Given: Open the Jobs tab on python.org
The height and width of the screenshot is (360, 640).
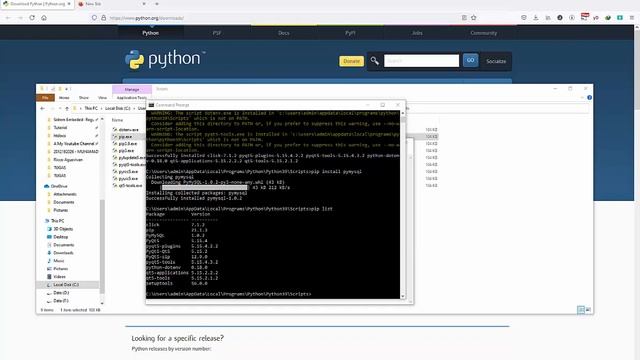Looking at the screenshot, I should pyautogui.click(x=417, y=33).
